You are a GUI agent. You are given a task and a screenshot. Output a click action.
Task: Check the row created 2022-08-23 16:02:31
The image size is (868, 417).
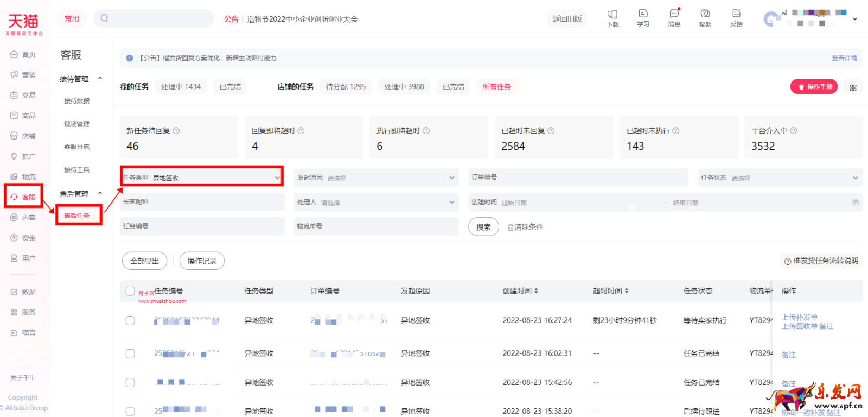coord(130,353)
